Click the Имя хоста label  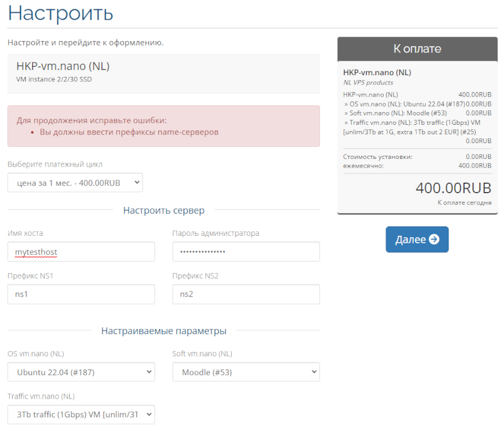coord(25,233)
